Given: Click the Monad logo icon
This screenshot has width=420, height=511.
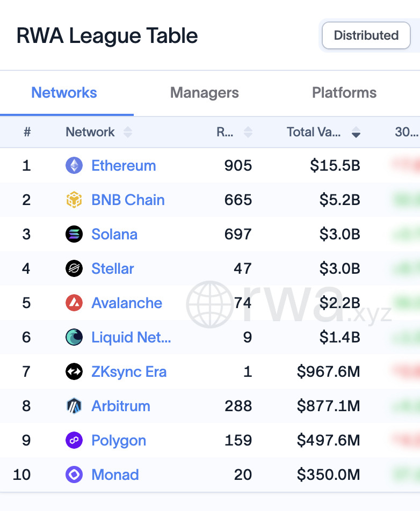Looking at the screenshot, I should coord(74,474).
